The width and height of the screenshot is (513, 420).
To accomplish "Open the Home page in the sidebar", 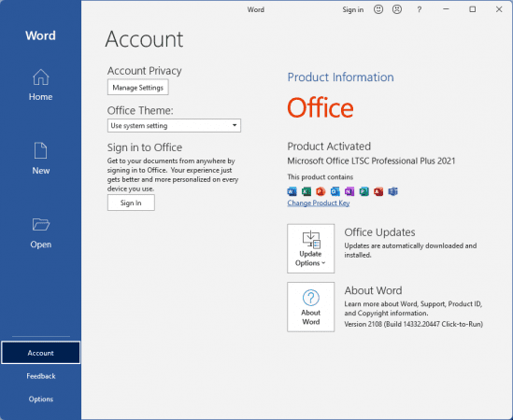I will coord(40,85).
